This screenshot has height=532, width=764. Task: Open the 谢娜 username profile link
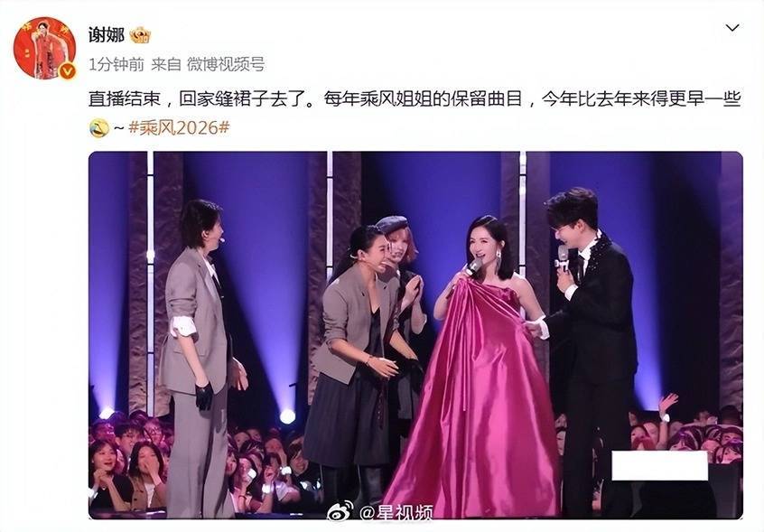tap(107, 35)
